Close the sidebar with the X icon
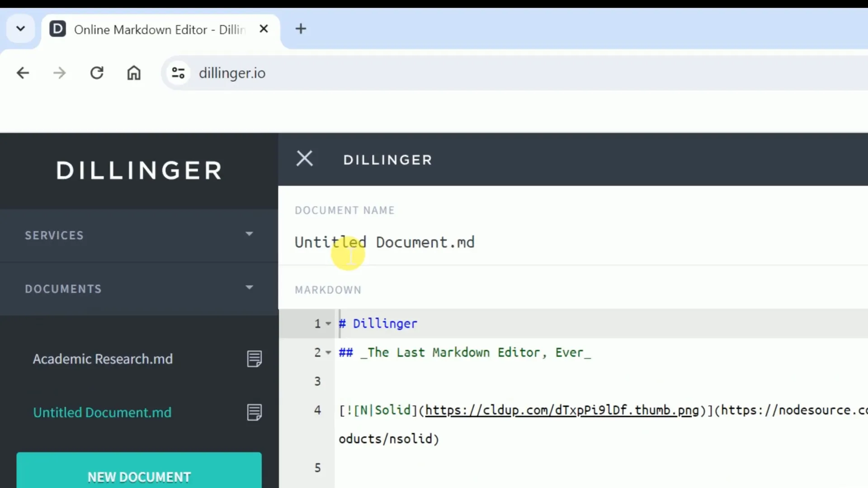868x488 pixels. pos(304,159)
